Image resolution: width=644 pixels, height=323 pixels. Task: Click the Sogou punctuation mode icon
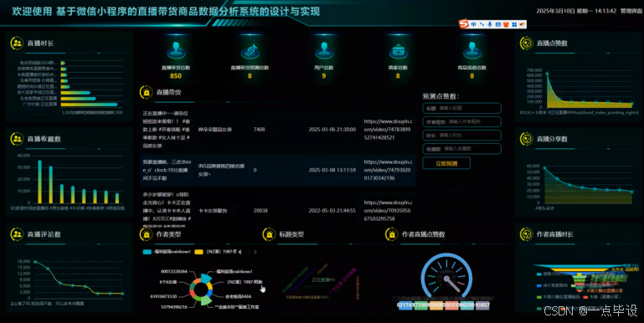click(x=482, y=24)
